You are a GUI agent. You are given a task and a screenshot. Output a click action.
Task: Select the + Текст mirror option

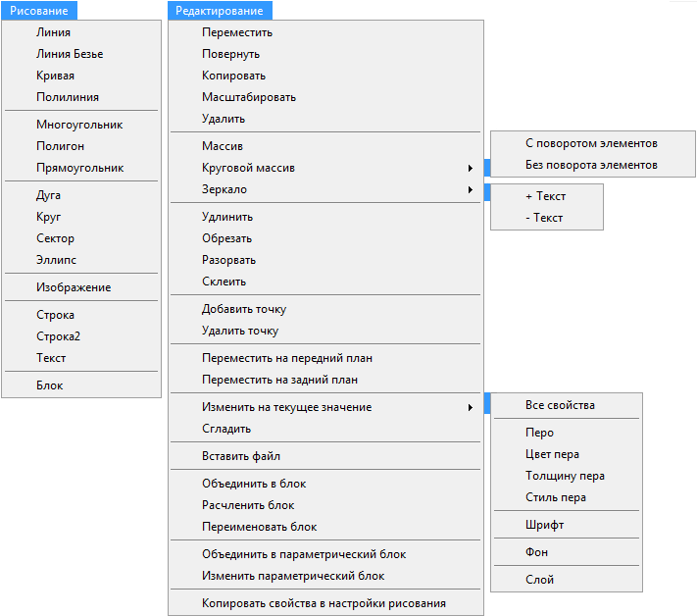[x=545, y=196]
